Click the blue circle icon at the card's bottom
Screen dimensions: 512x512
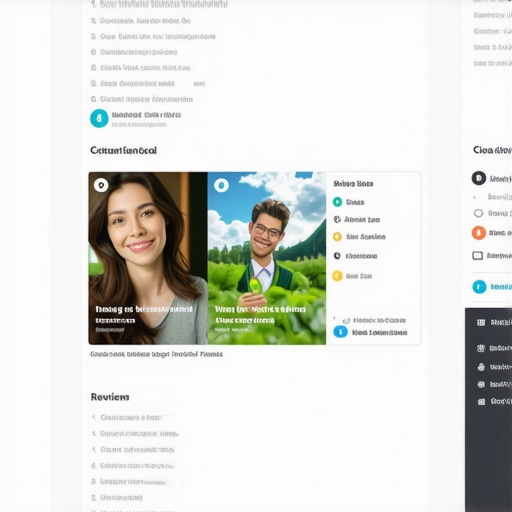click(340, 332)
